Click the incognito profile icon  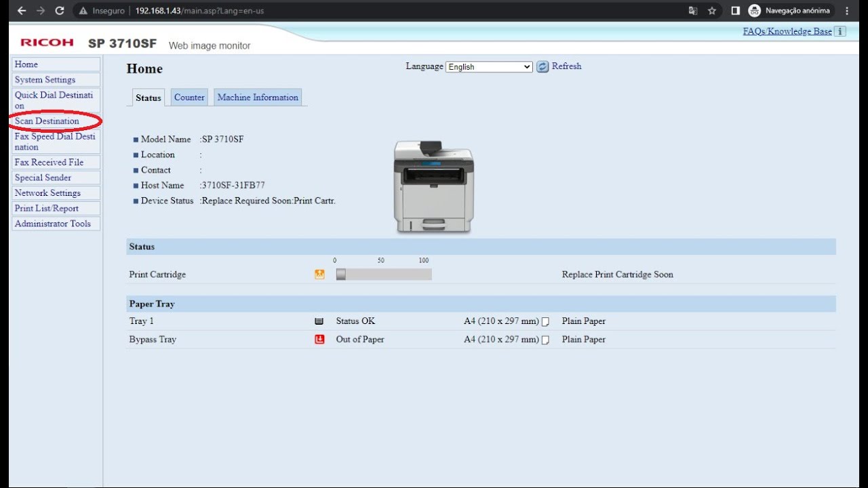754,11
